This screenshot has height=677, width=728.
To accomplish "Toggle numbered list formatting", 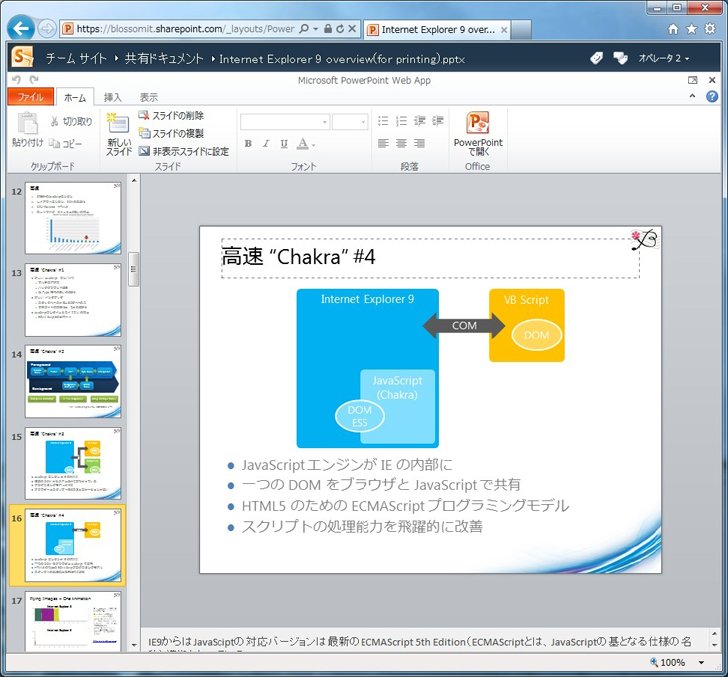I will click(x=401, y=122).
